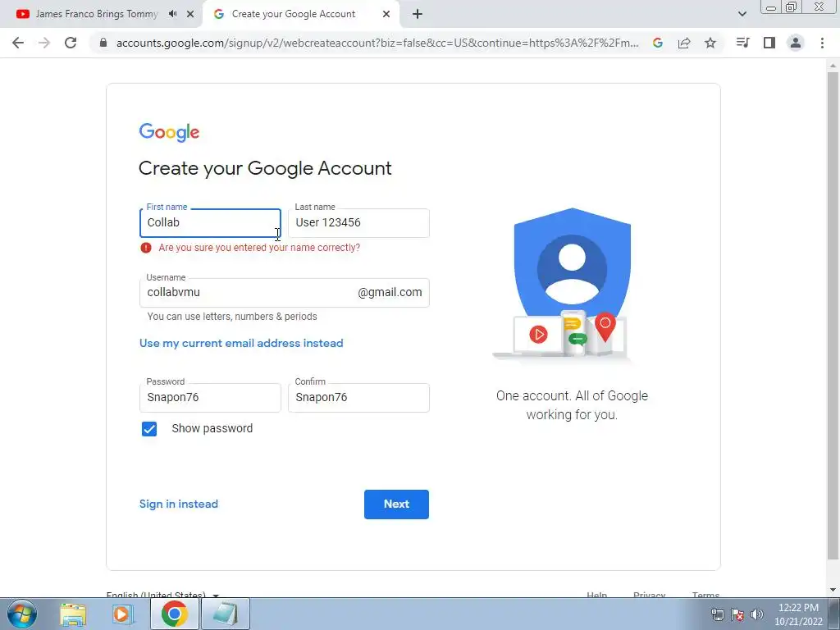Toggle the side panel icon
The image size is (840, 630).
tap(769, 43)
